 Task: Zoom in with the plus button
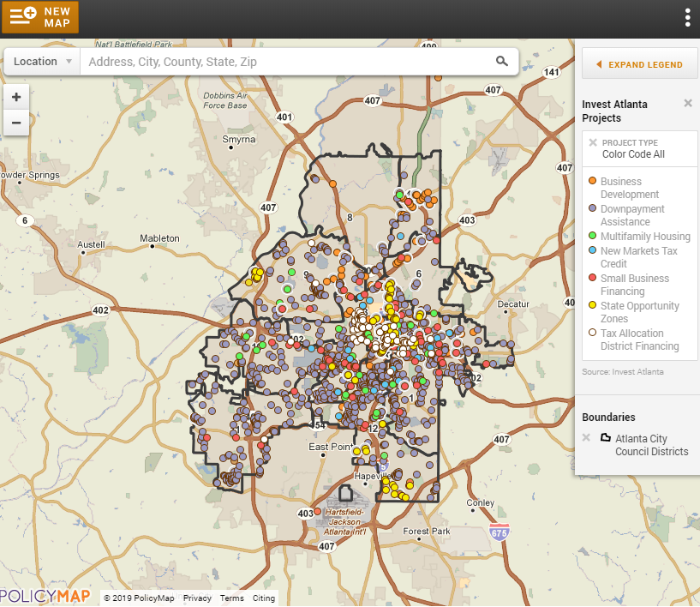click(16, 97)
